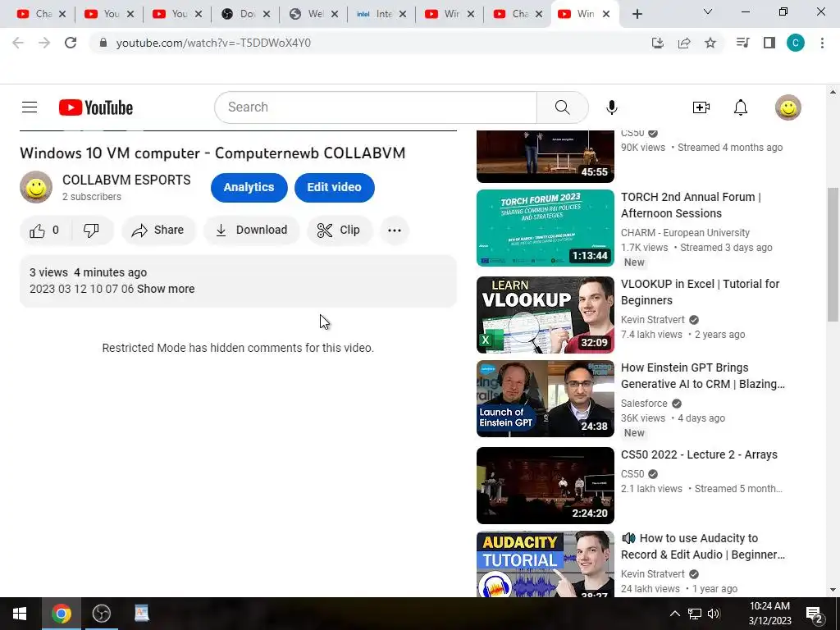Open network icon in system tray
This screenshot has width=840, height=630.
tap(694, 614)
